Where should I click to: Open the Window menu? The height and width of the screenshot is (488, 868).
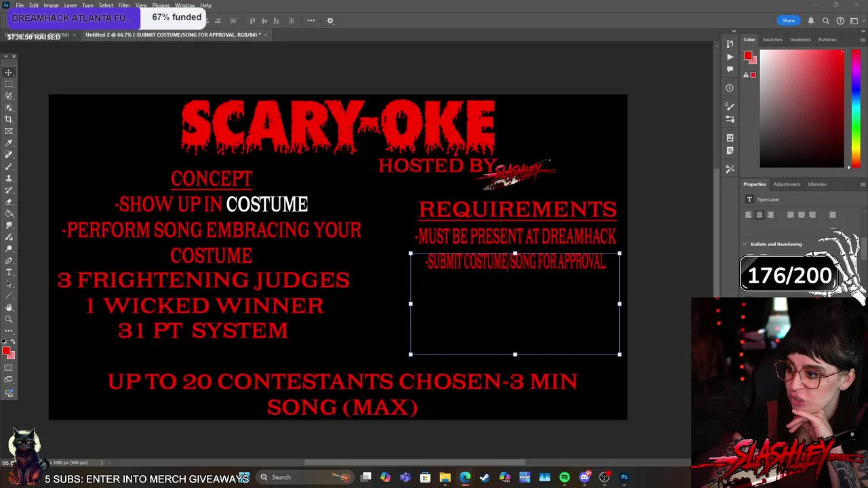[x=184, y=5]
